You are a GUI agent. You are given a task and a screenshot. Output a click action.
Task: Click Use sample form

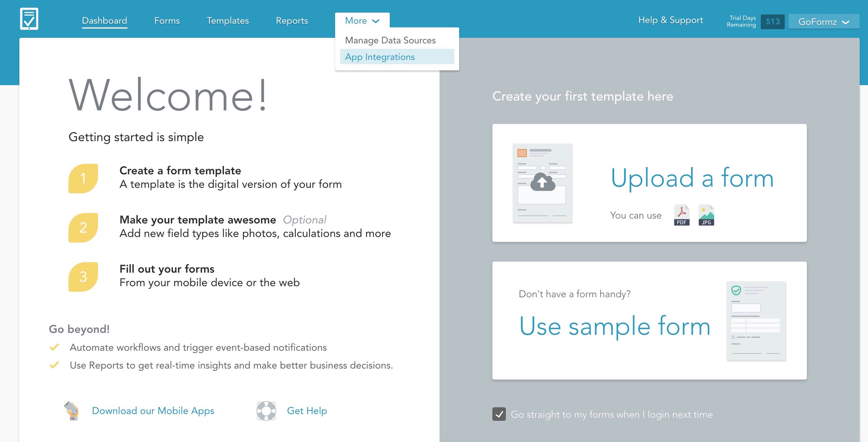tap(615, 326)
